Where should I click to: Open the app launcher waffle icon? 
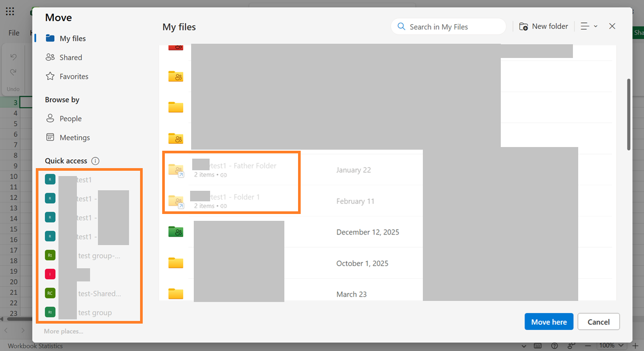click(9, 11)
